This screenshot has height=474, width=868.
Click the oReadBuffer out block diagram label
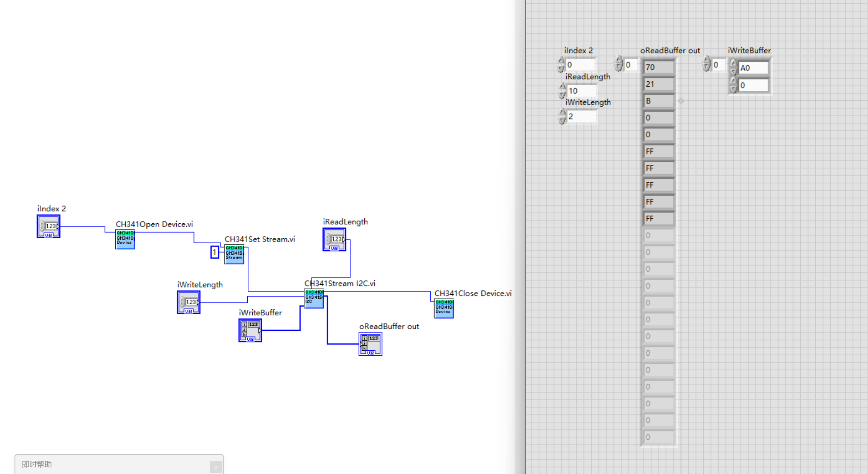tap(389, 327)
